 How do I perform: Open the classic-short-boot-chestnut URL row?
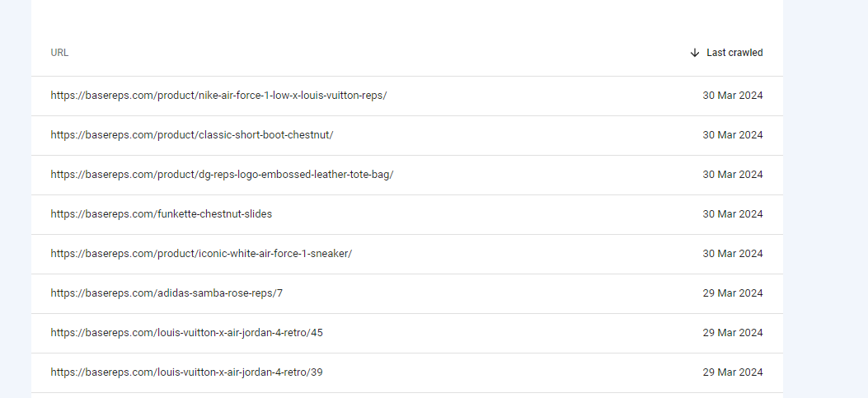(x=407, y=136)
